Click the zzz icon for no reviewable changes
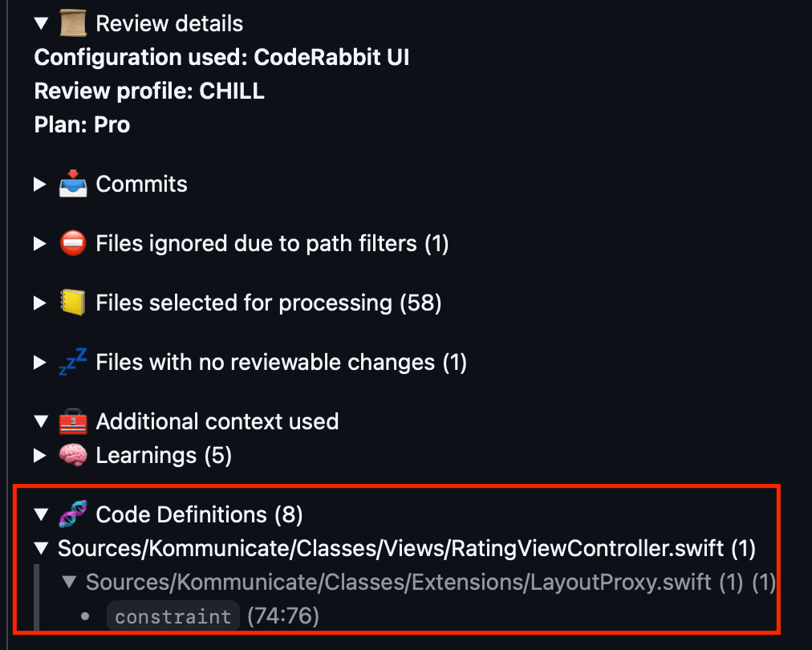 pos(73,361)
